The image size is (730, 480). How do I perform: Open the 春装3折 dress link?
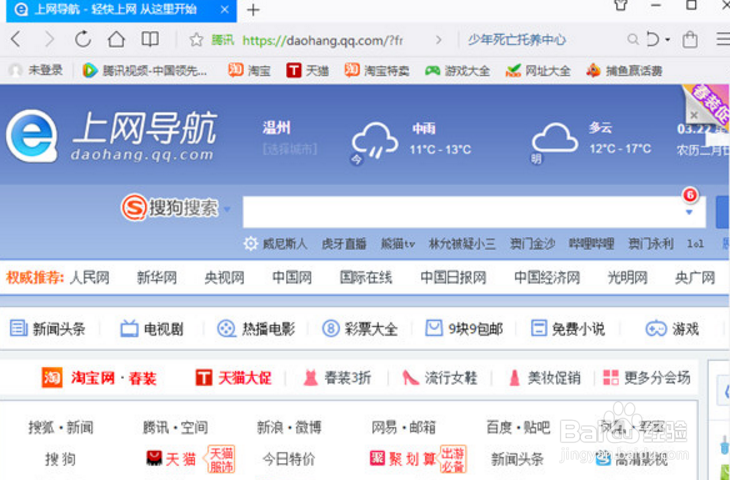(337, 378)
